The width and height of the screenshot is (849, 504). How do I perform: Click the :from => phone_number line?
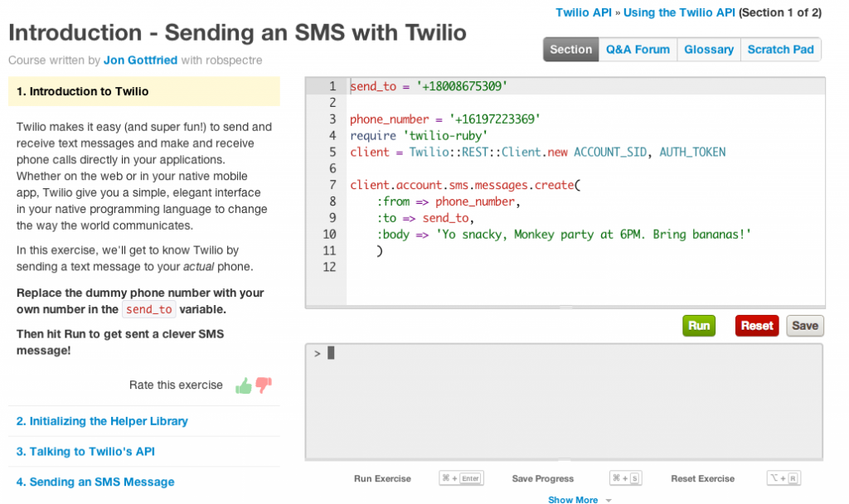449,201
